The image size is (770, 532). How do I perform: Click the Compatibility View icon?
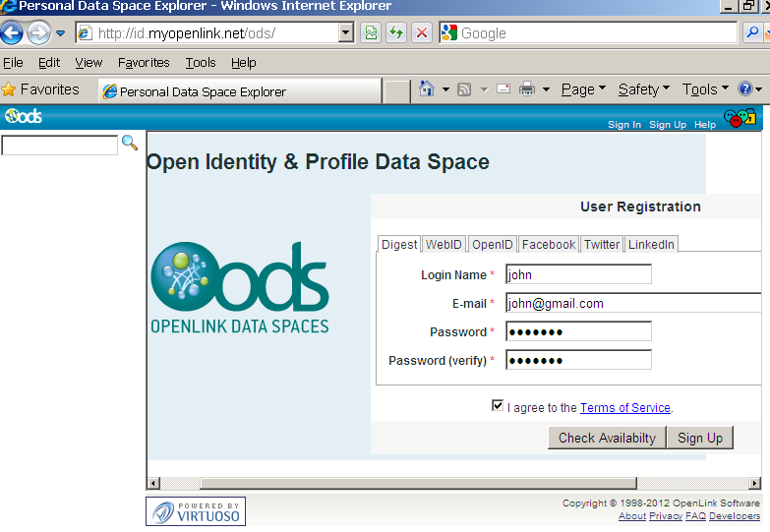coord(371,33)
